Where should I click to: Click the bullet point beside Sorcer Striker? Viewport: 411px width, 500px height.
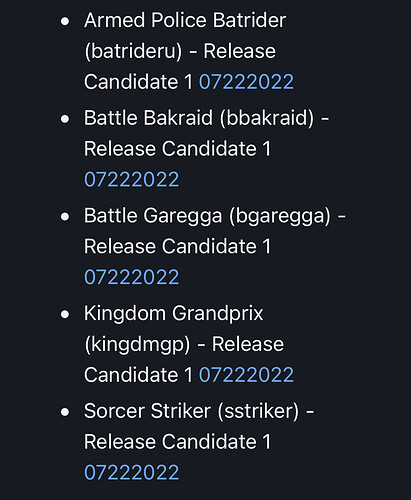65,412
